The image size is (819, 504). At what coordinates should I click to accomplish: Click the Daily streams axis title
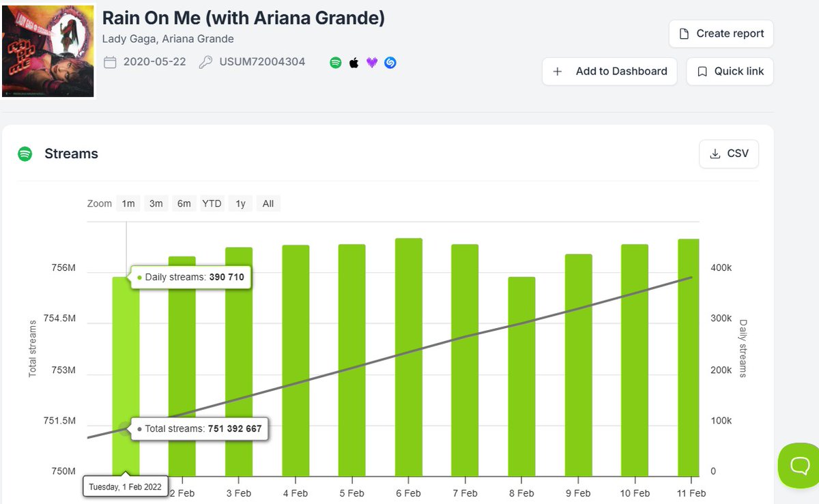743,349
